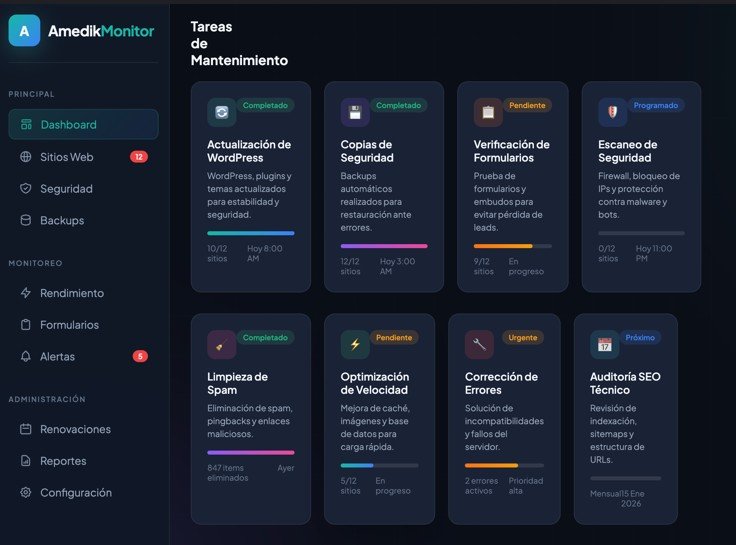Click the progress bar on Verificación de Formularios
Viewport: 736px width, 545px height.
pyautogui.click(x=512, y=246)
